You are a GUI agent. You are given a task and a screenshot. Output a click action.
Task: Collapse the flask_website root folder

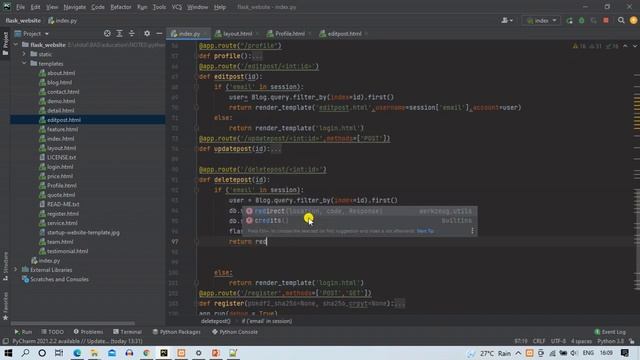pos(16,44)
